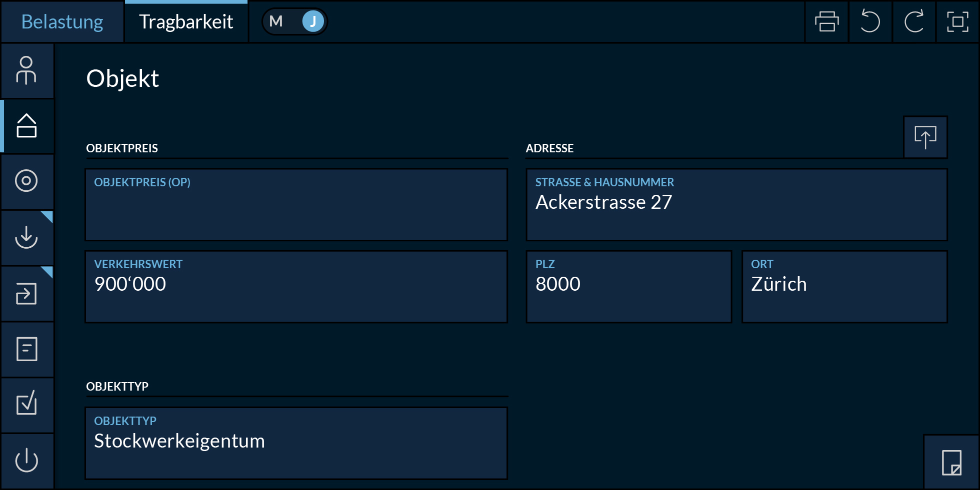Click the note button at bottom right
Image resolution: width=980 pixels, height=490 pixels.
[951, 463]
